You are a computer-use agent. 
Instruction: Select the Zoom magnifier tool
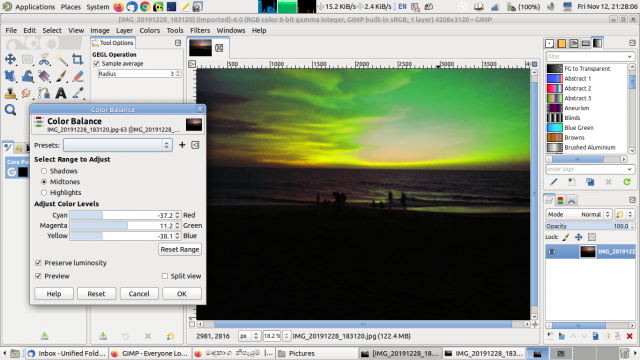tap(10, 110)
